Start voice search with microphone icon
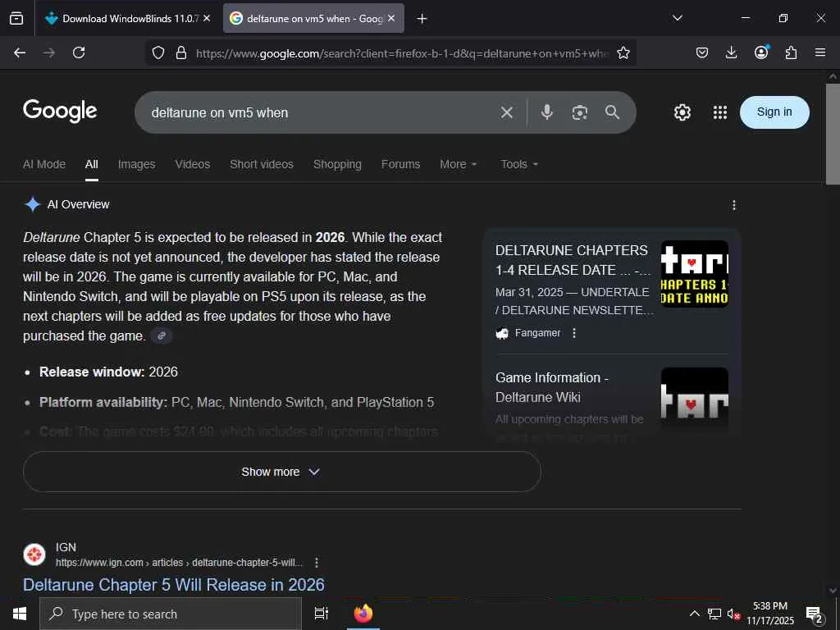 (546, 112)
